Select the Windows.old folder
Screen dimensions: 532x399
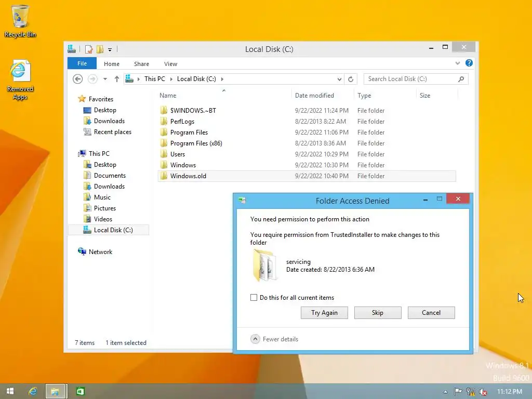click(x=307, y=176)
